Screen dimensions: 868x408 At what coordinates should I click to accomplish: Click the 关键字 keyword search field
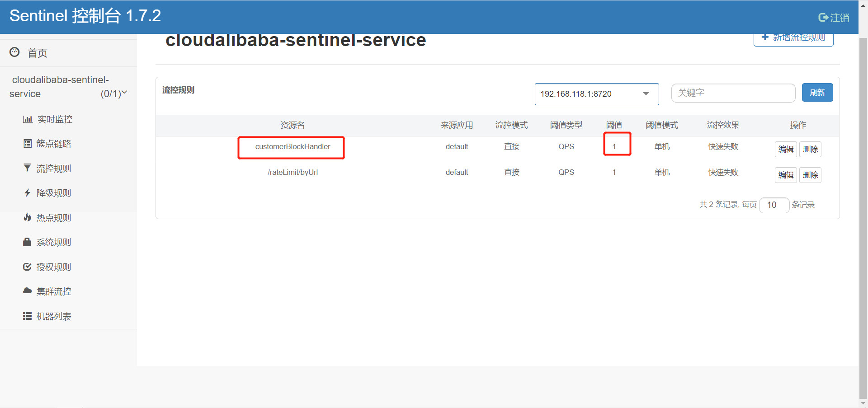pyautogui.click(x=733, y=93)
